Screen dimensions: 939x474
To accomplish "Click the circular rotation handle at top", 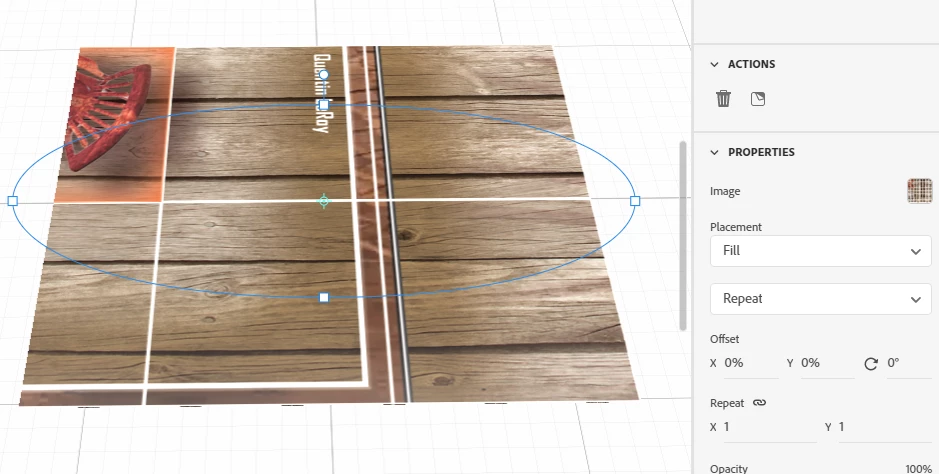I will coord(324,75).
